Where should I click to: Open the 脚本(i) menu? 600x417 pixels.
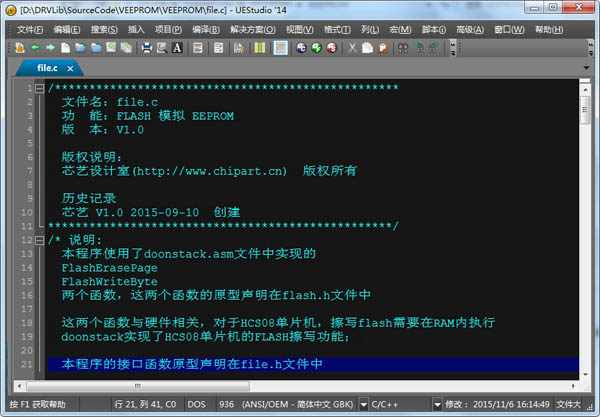[434, 29]
